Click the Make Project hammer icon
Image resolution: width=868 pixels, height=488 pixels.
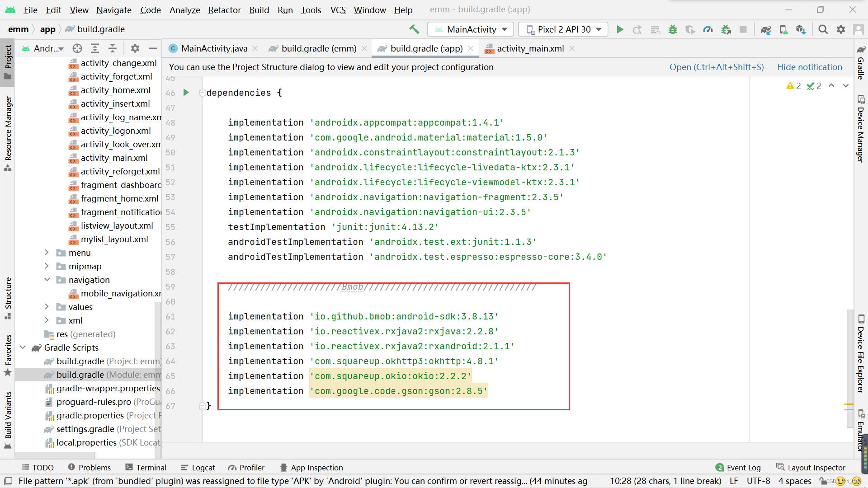[x=414, y=29]
